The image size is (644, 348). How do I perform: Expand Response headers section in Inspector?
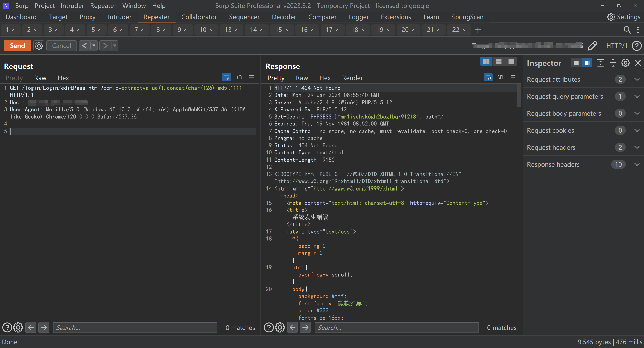click(x=637, y=164)
